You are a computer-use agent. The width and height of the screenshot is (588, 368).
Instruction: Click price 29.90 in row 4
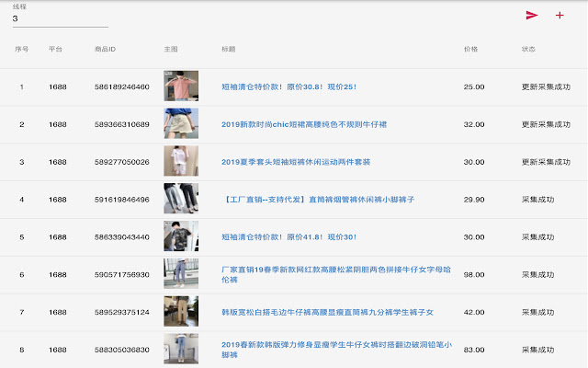pos(474,200)
